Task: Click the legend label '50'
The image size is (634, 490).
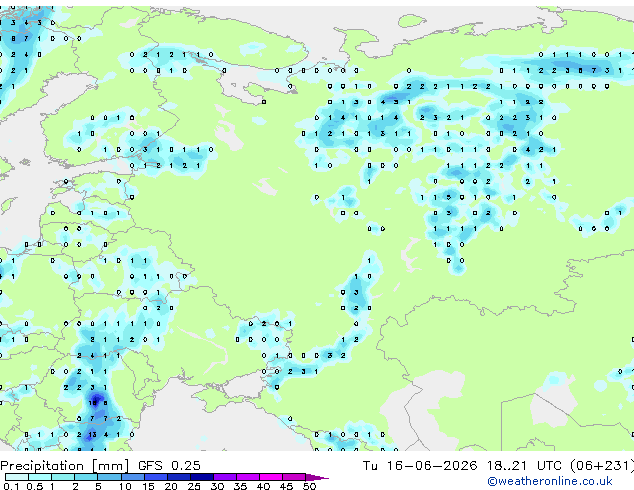Action: (x=309, y=486)
